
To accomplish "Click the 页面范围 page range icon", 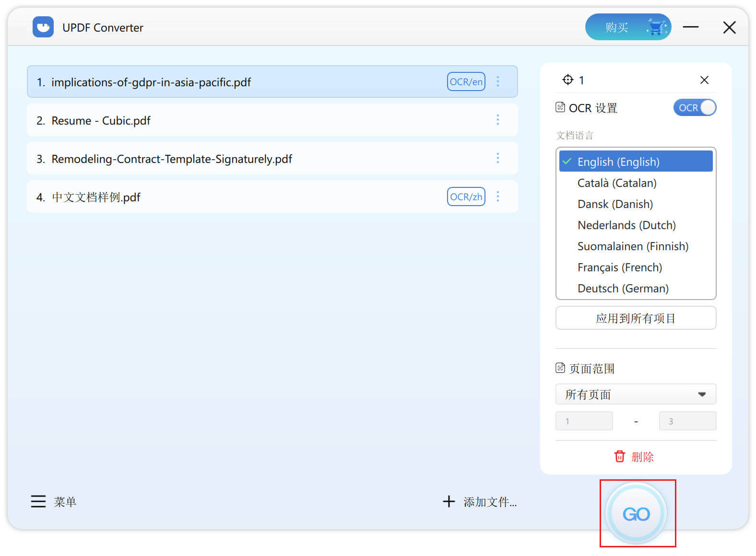I will point(560,368).
